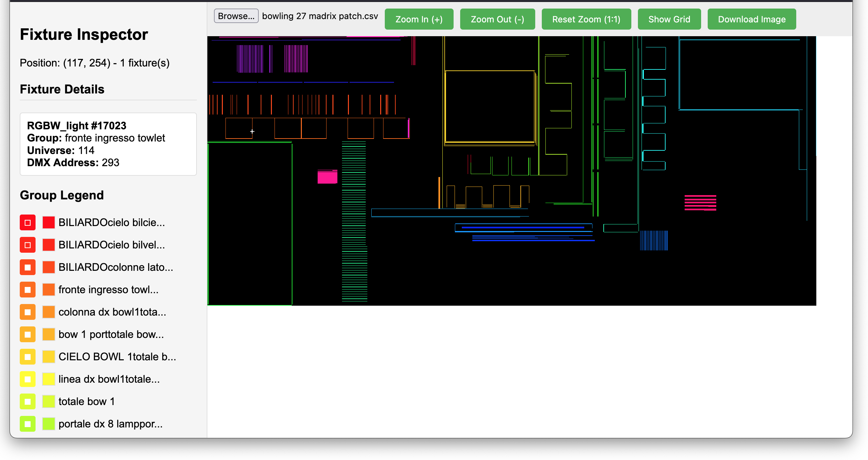Viewport: 868px width, 460px height.
Task: Click the Zoom Out (-) button
Action: coord(497,19)
